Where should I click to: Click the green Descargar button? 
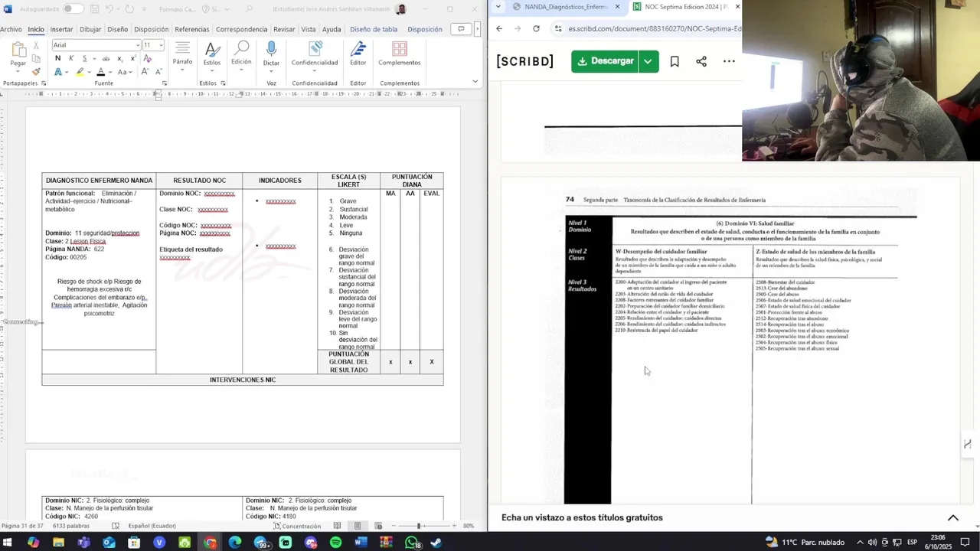(x=604, y=61)
